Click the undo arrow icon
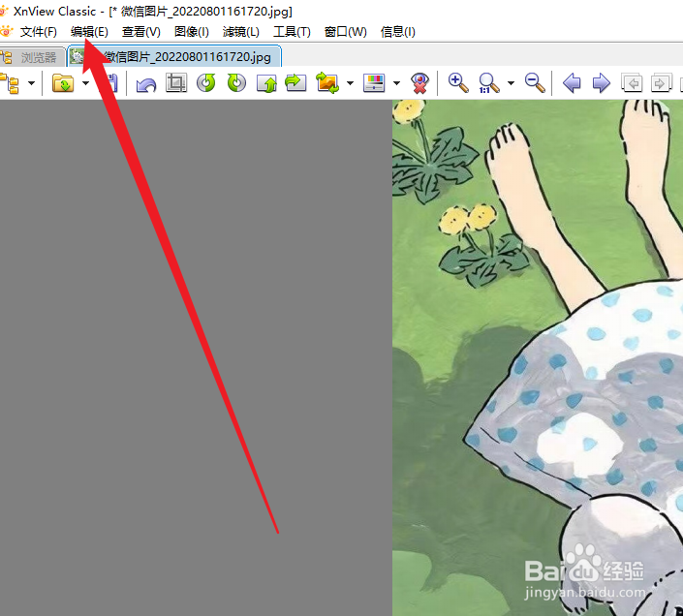683x616 pixels. click(x=146, y=83)
